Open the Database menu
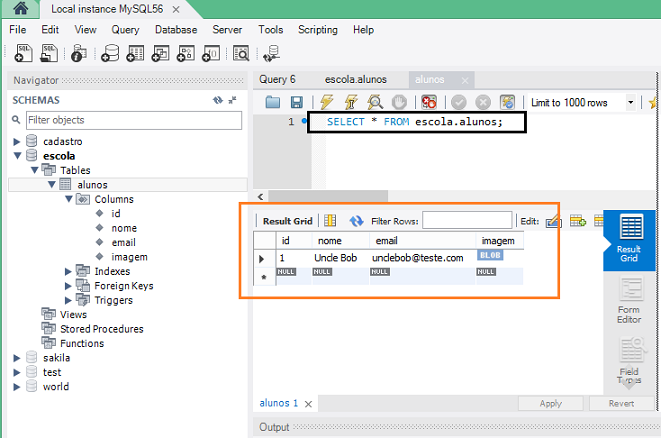This screenshot has width=661, height=438. click(x=176, y=30)
